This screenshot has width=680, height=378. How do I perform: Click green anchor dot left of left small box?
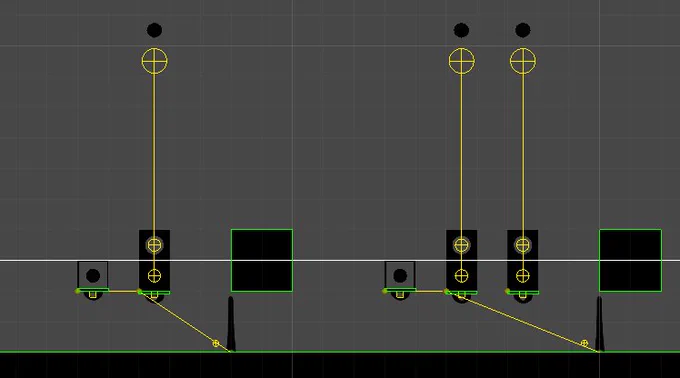[78, 291]
